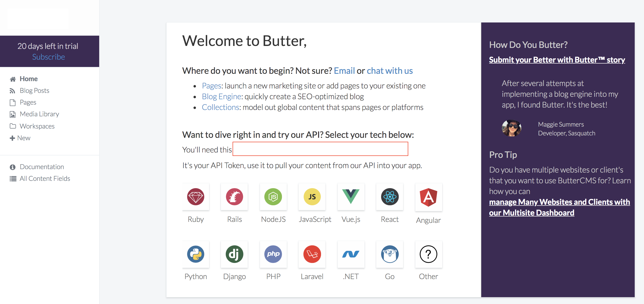Follow the Multisite Dashboard link

tap(559, 207)
